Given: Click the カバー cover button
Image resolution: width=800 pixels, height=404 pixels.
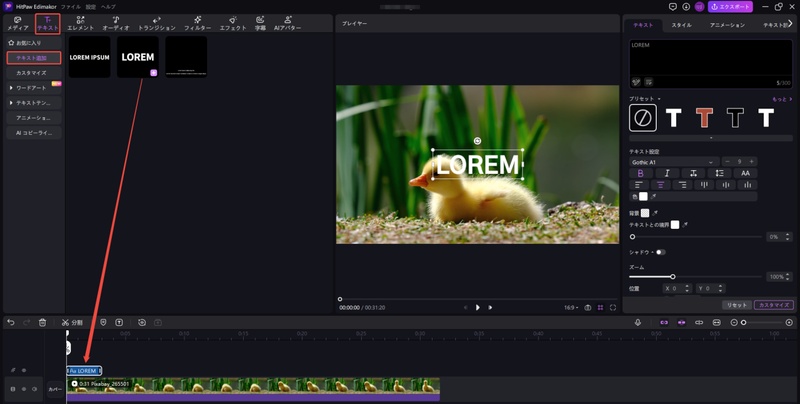Looking at the screenshot, I should pos(55,389).
